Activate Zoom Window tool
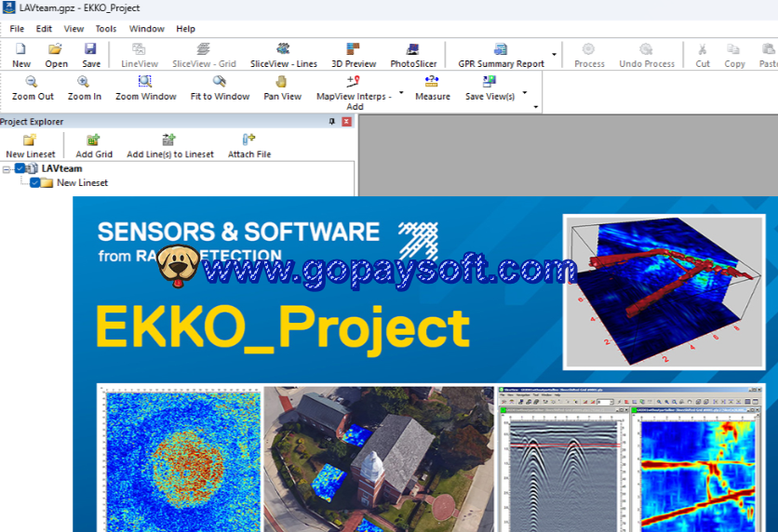Viewport: 778px width, 532px height. click(x=145, y=87)
